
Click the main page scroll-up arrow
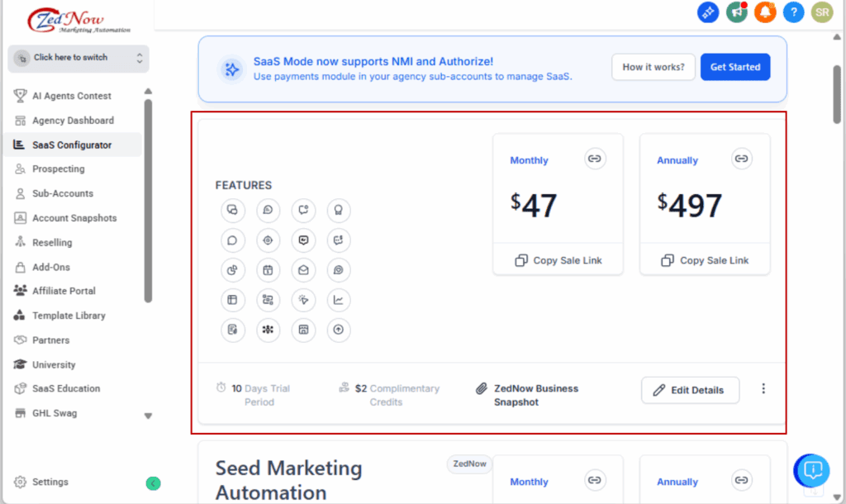pos(837,37)
